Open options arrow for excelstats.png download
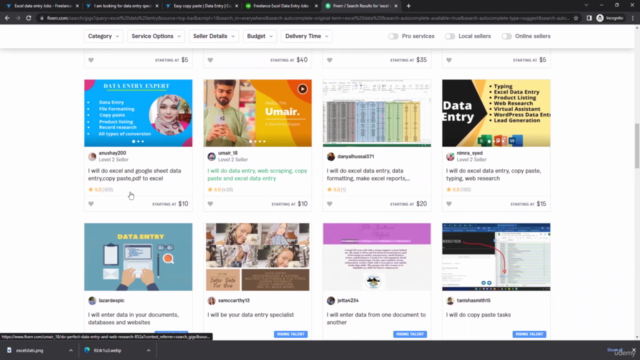 click(71, 350)
